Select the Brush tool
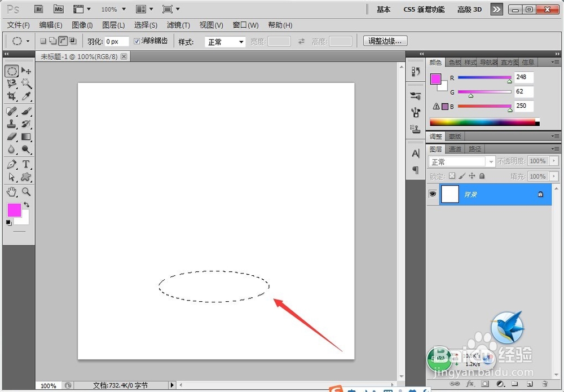564x392 pixels. (26, 111)
